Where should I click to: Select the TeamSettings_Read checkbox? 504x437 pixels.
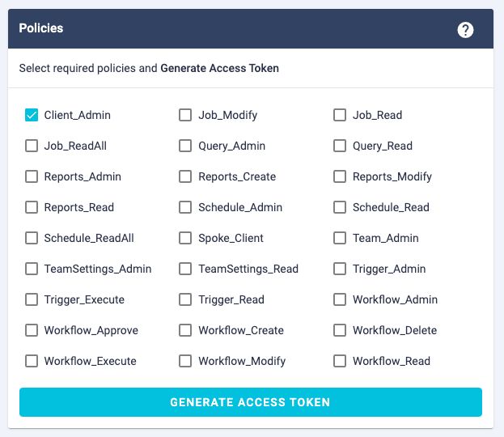[x=185, y=269]
